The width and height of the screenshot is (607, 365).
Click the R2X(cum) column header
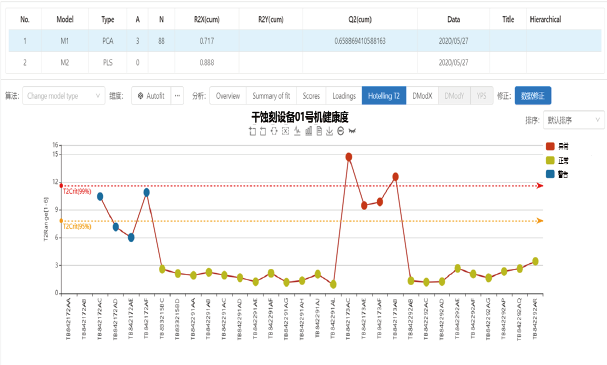tap(207, 19)
